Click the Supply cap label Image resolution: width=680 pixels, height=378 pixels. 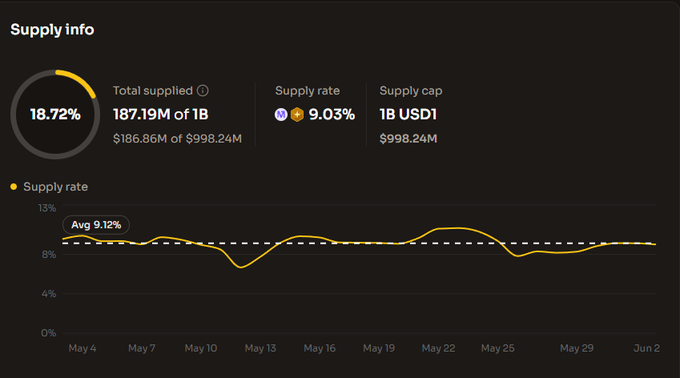411,91
